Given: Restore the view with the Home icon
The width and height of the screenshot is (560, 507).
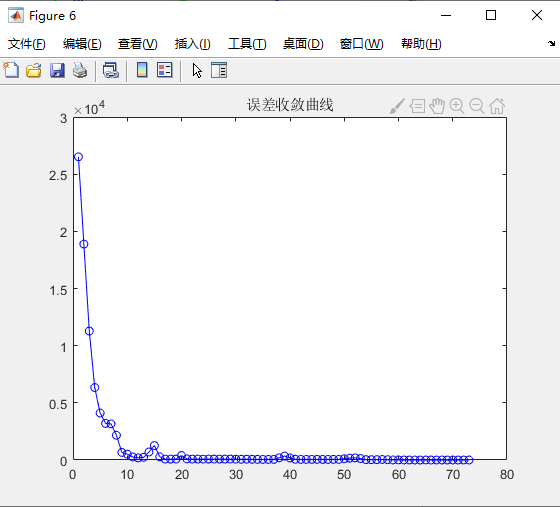Looking at the screenshot, I should point(497,106).
